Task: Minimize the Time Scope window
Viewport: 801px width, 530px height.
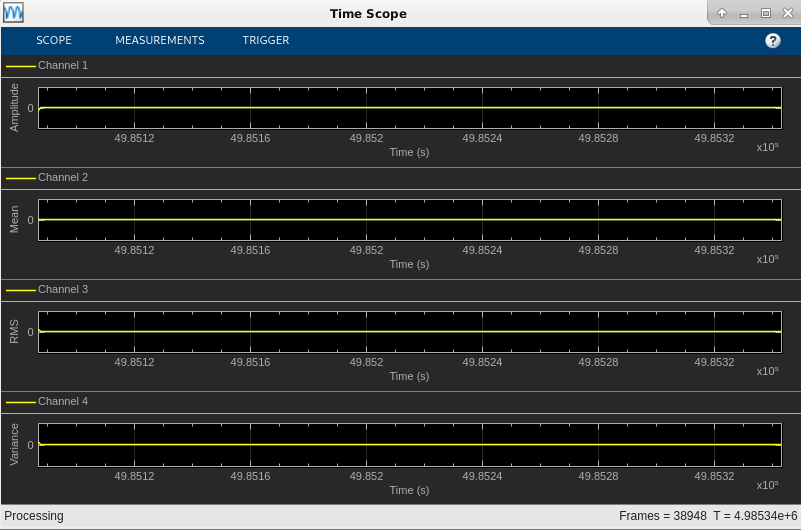Action: tap(744, 14)
